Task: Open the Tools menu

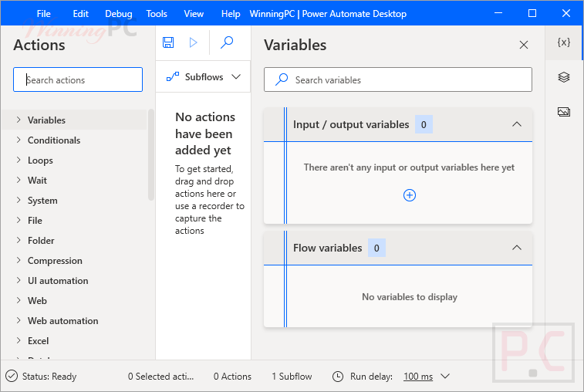Action: click(x=157, y=14)
